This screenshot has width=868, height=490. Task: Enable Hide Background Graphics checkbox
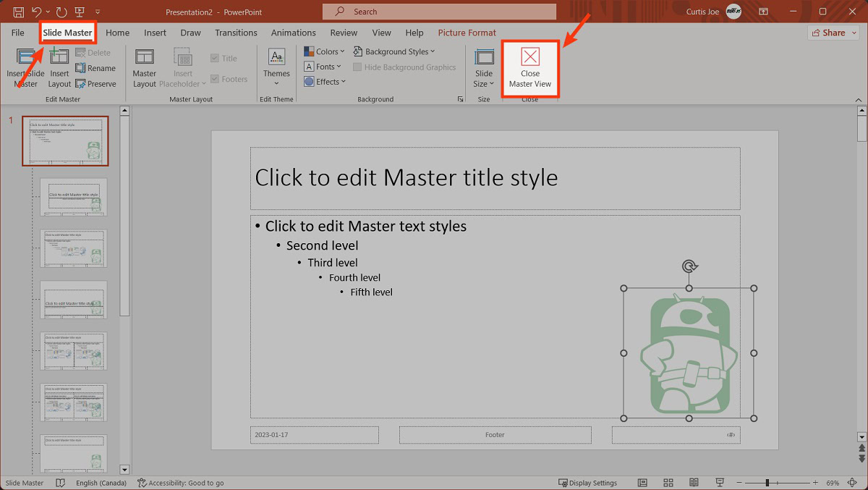click(357, 67)
